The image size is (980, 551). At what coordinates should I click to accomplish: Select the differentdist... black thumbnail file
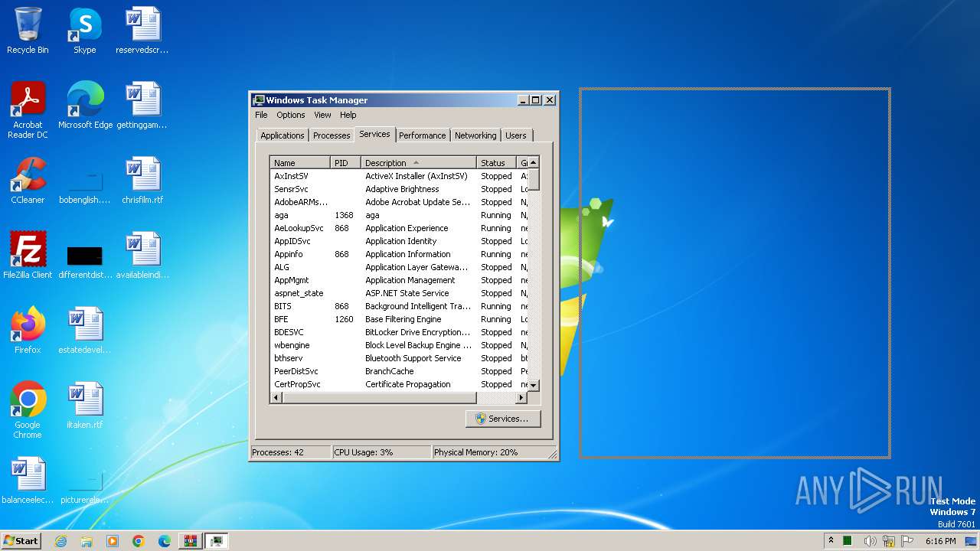[x=85, y=262]
